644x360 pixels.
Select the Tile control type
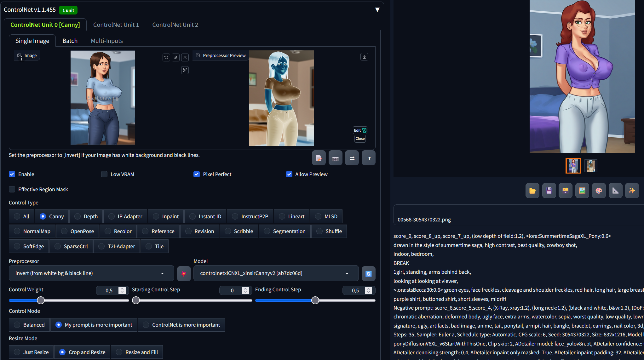point(154,246)
